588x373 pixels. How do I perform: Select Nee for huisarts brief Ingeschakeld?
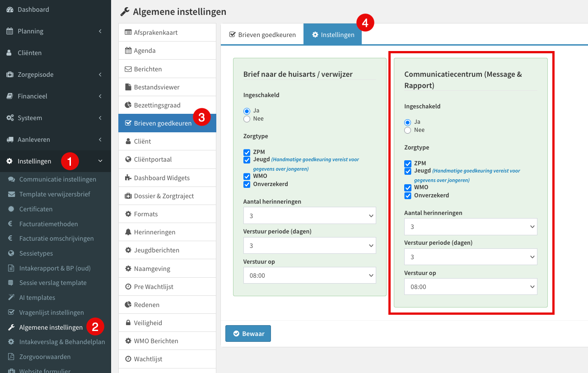tap(247, 119)
